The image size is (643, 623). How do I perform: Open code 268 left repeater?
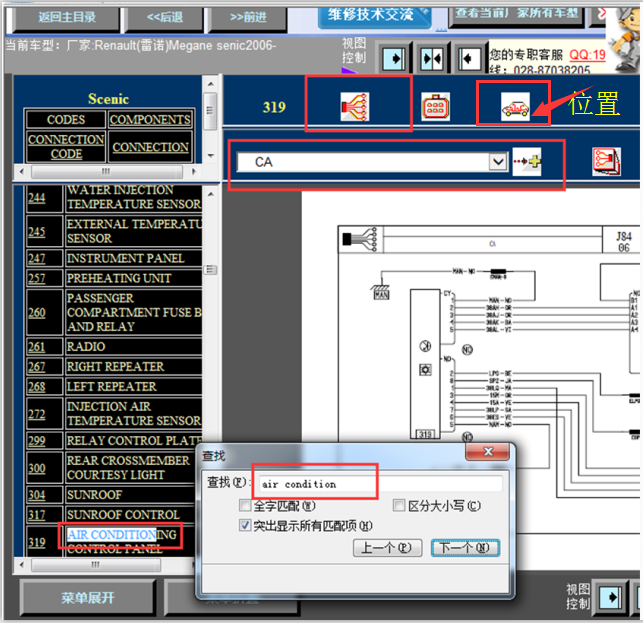pyautogui.click(x=36, y=386)
